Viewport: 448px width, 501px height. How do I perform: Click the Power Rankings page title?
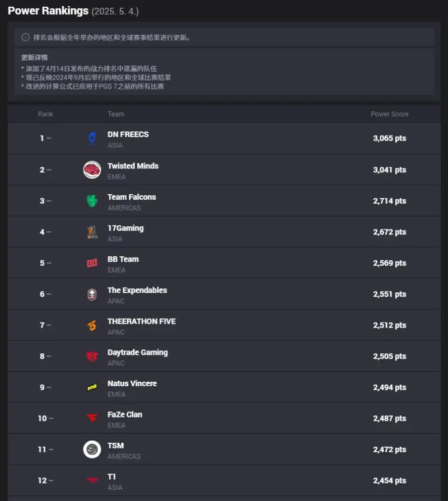point(48,11)
